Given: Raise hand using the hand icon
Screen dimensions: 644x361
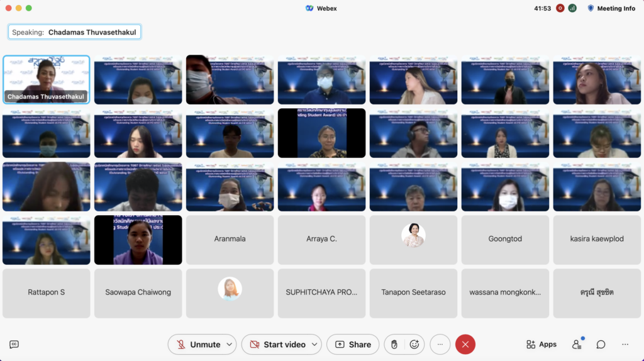Looking at the screenshot, I should coord(394,345).
